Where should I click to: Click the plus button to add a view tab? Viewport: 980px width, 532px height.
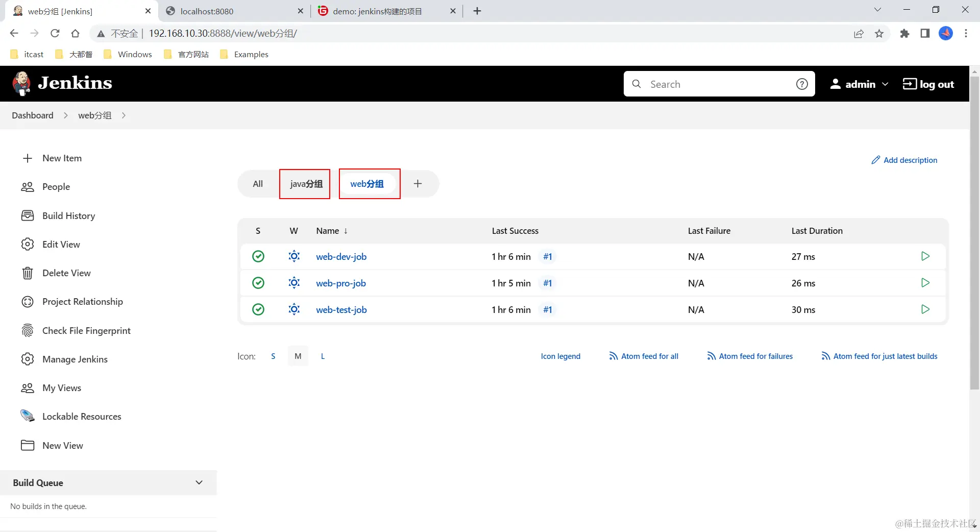[418, 184]
